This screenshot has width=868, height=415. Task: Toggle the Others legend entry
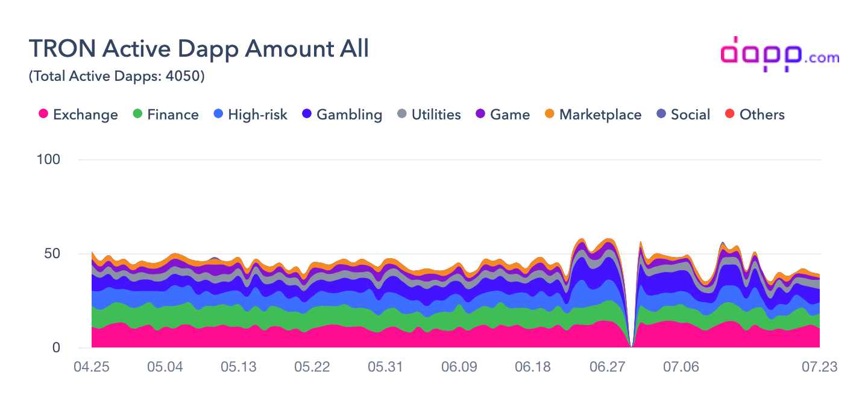point(755,115)
